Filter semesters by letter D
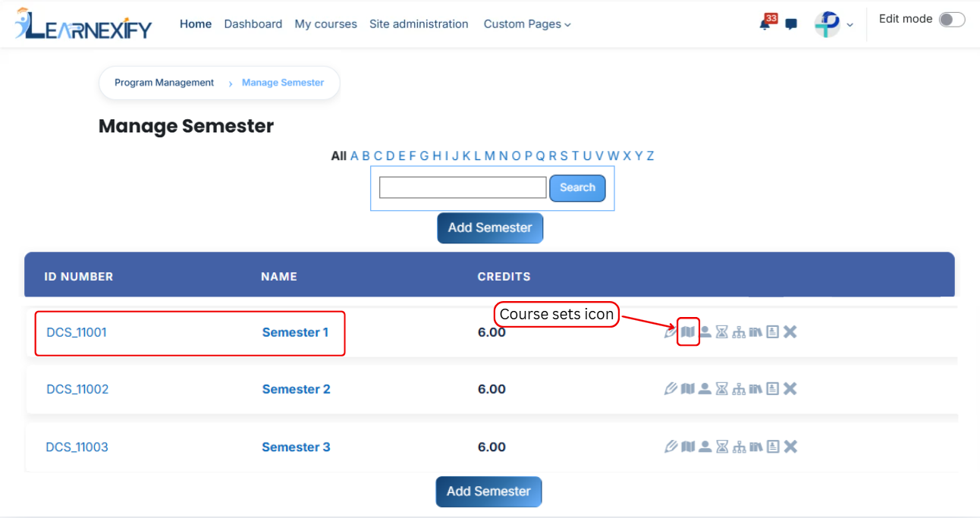The height and width of the screenshot is (518, 980). click(x=390, y=155)
